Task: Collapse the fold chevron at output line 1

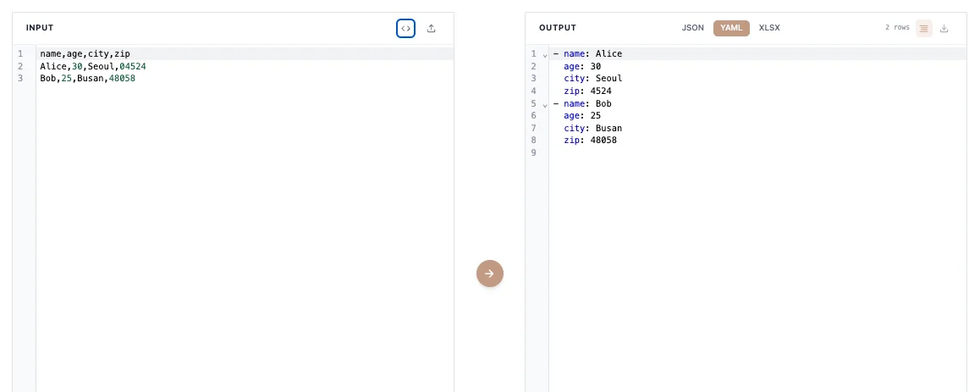Action: 545,54
